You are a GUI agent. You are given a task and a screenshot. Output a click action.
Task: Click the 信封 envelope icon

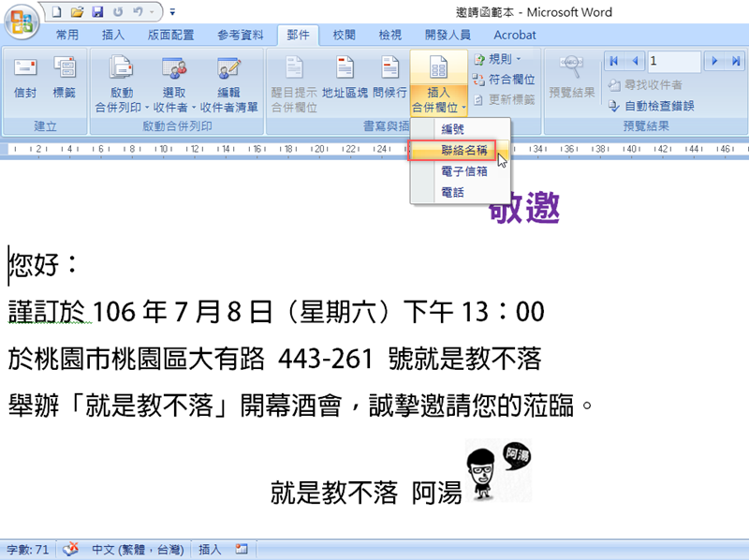coord(25,78)
